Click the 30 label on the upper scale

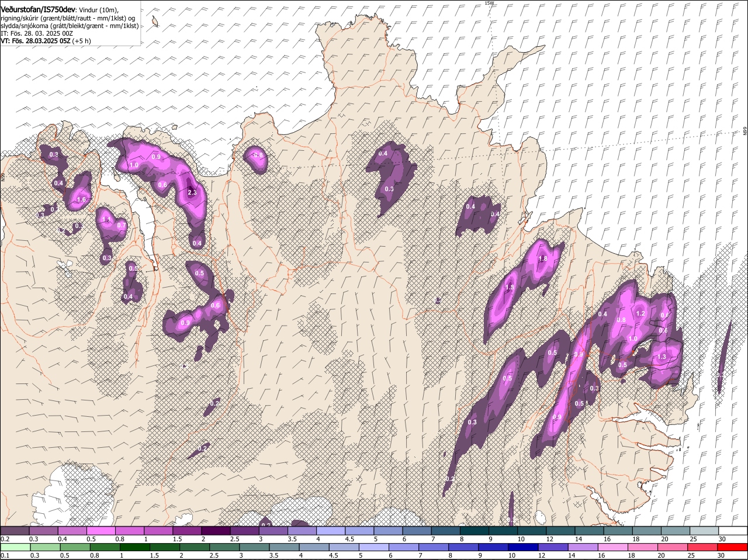pyautogui.click(x=722, y=539)
